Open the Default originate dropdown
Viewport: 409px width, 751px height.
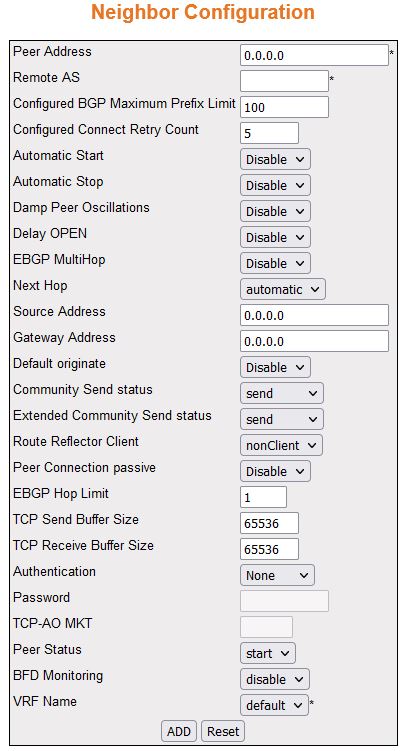(x=275, y=367)
